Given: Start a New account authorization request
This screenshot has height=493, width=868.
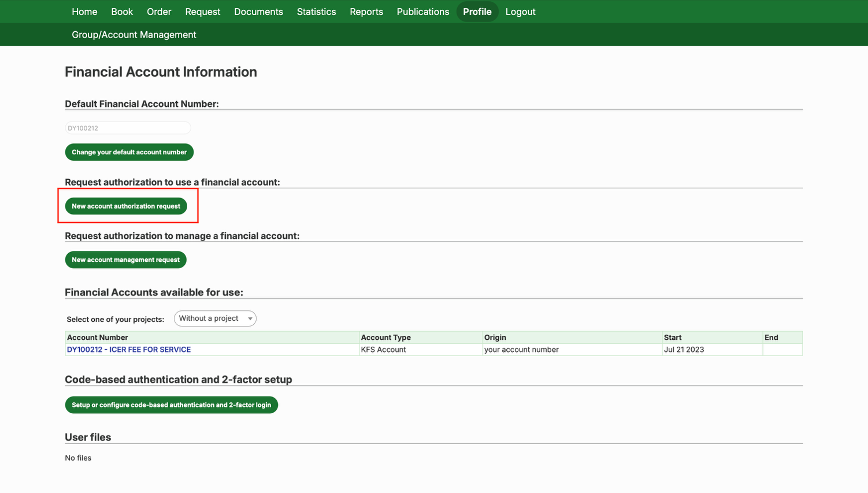Looking at the screenshot, I should 126,206.
